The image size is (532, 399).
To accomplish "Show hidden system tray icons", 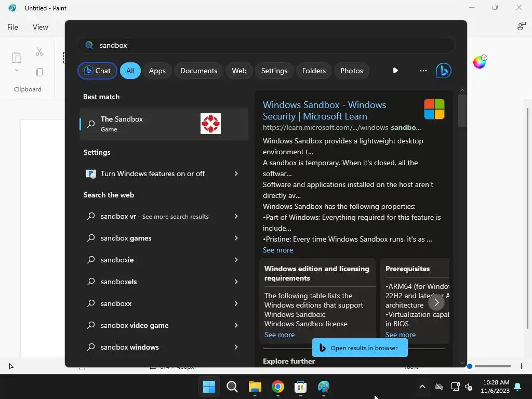I will (x=422, y=387).
